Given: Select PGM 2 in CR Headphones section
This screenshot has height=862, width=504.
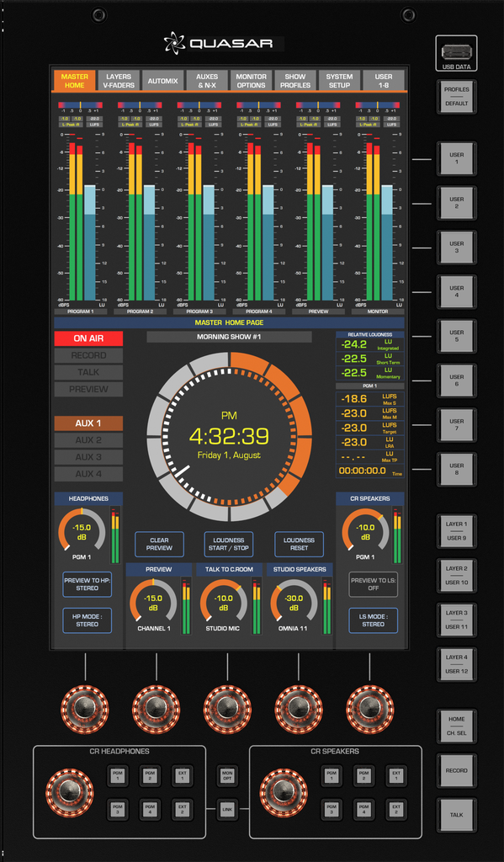Looking at the screenshot, I should (x=150, y=775).
